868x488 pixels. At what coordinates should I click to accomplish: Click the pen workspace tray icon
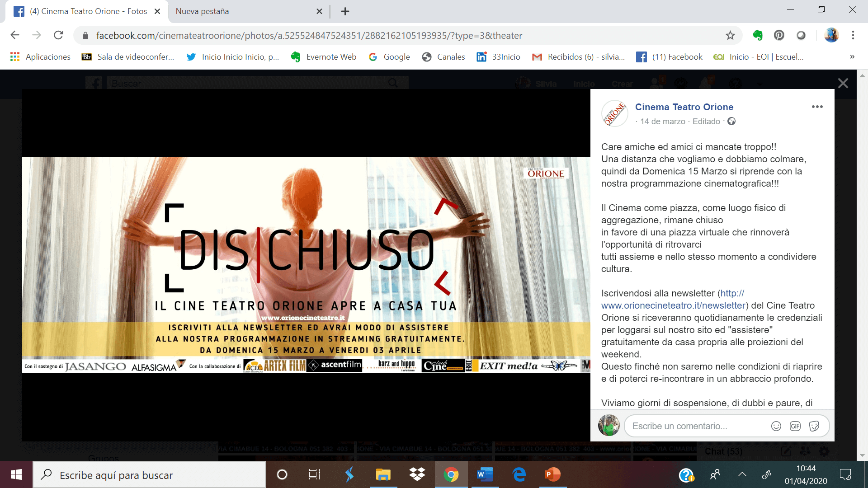pos(767,474)
